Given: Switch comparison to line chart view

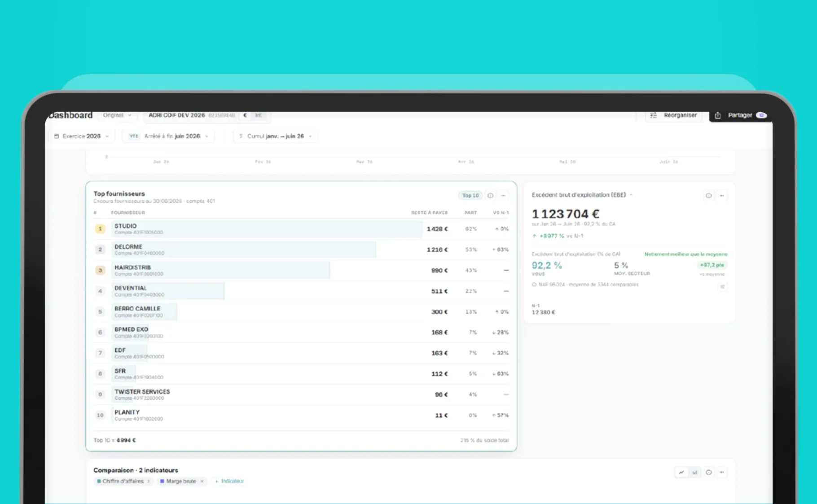Looking at the screenshot, I should click(x=681, y=472).
